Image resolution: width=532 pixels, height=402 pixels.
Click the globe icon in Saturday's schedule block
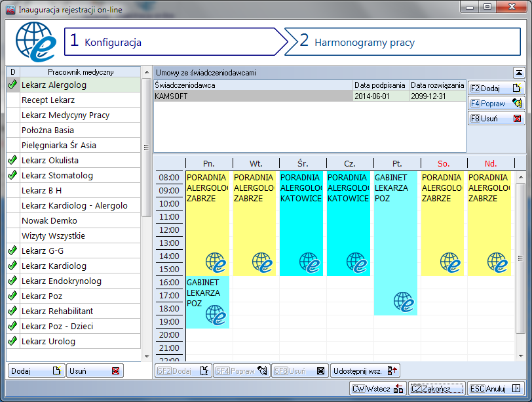click(x=451, y=262)
